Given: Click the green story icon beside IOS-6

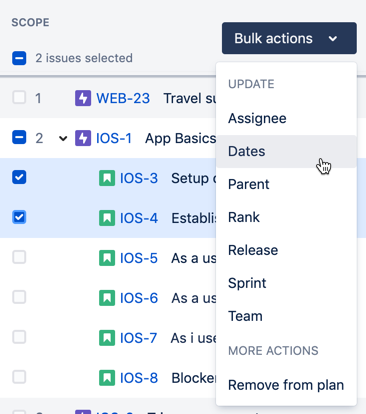Looking at the screenshot, I should pos(107,298).
